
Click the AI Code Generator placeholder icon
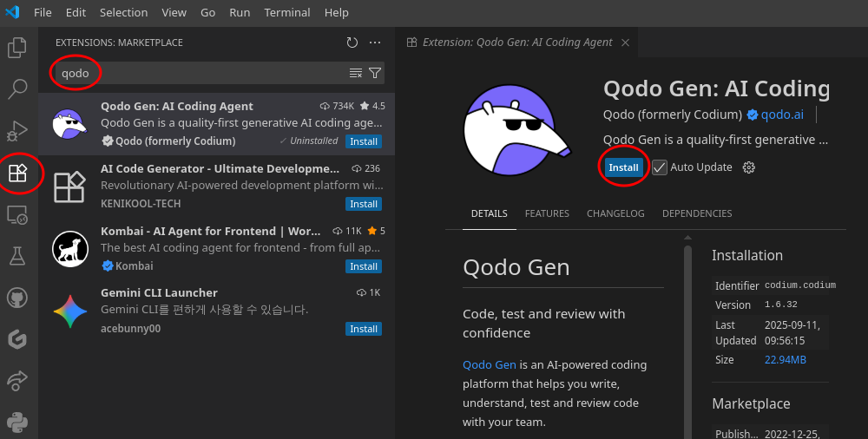pyautogui.click(x=69, y=187)
